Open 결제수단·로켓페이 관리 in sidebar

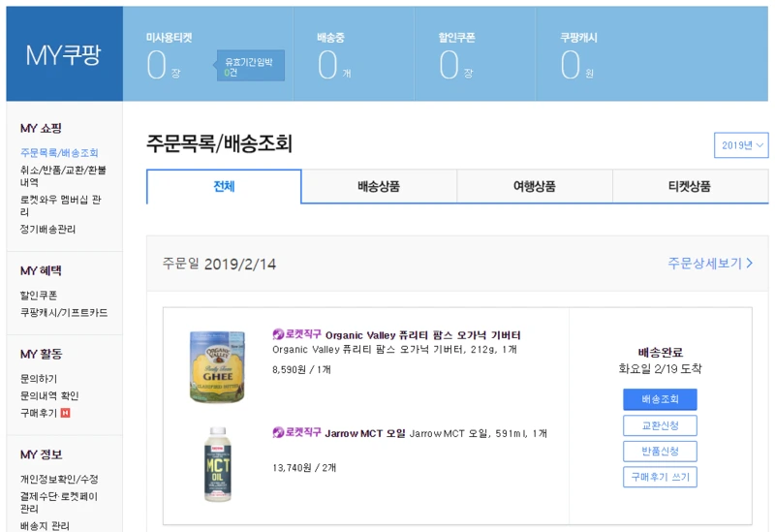(x=59, y=502)
